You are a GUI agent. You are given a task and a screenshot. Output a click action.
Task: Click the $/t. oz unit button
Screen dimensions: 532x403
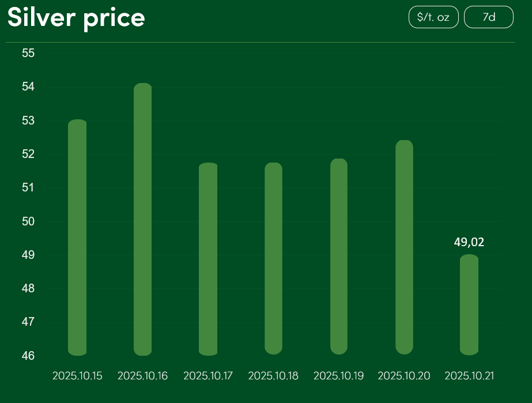tap(433, 17)
